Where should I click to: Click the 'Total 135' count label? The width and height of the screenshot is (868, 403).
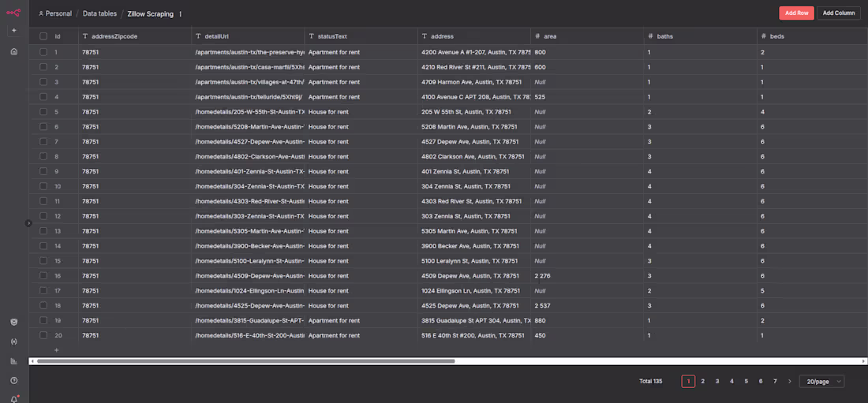pyautogui.click(x=650, y=382)
